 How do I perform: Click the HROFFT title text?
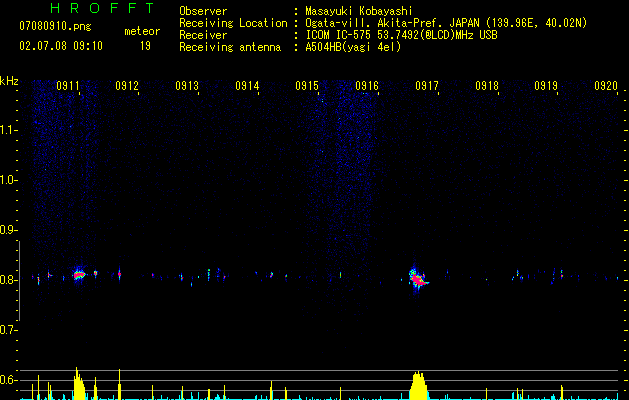click(102, 8)
